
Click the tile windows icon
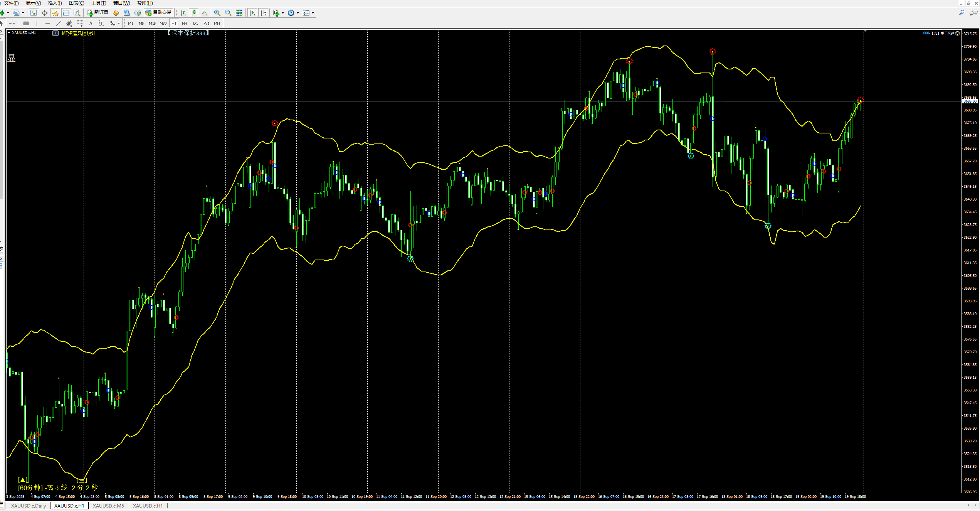pos(239,13)
